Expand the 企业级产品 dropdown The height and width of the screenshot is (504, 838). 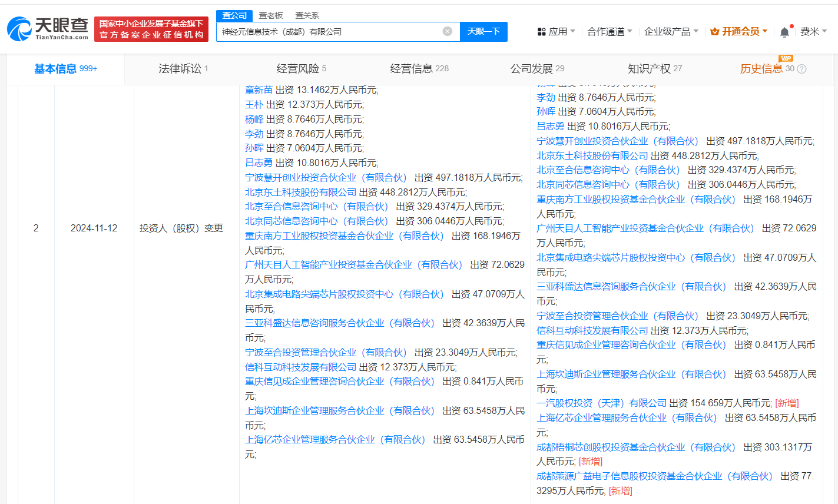(671, 32)
